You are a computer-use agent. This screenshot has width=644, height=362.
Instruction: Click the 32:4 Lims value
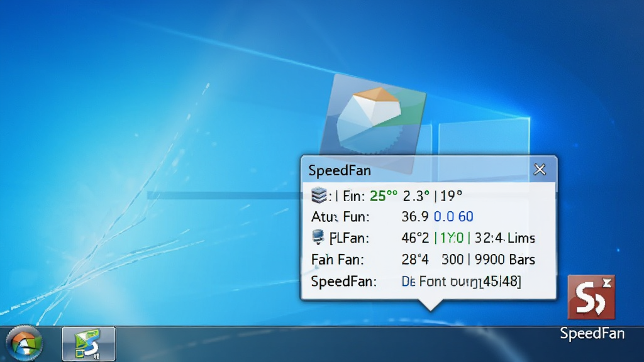pos(505,238)
